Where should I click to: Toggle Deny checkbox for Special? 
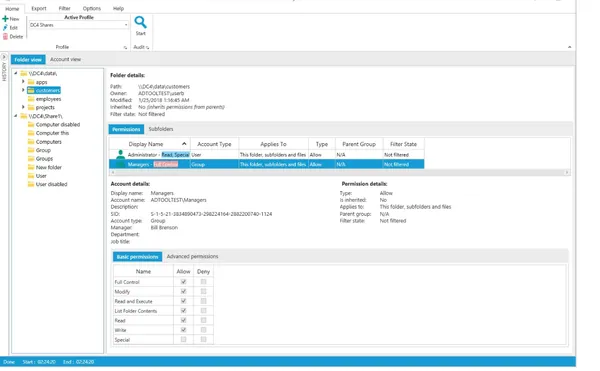click(x=203, y=339)
